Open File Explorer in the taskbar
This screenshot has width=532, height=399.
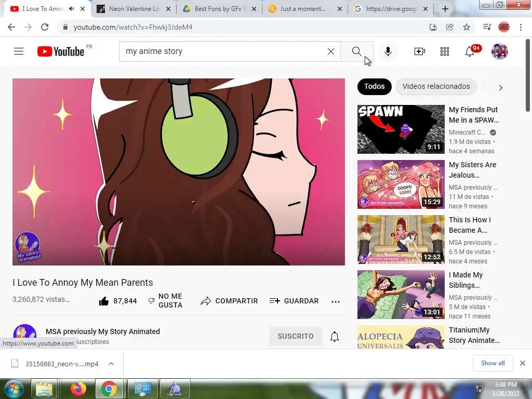click(x=44, y=389)
